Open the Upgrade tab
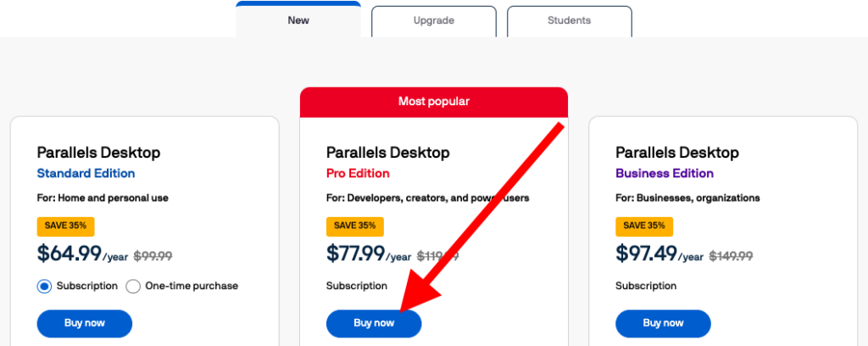 (433, 20)
